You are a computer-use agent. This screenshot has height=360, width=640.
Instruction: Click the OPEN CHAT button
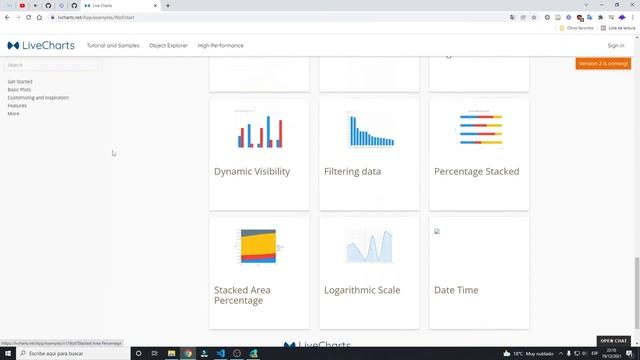click(613, 341)
